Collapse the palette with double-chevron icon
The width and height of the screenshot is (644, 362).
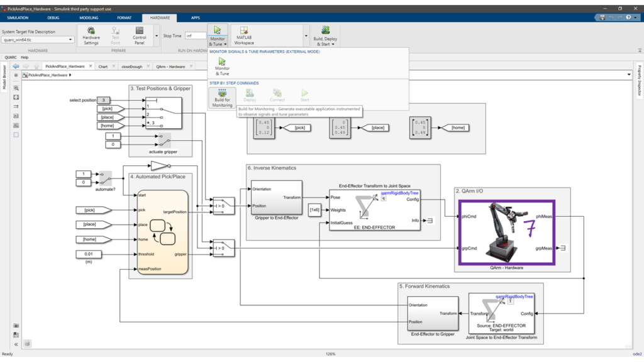click(x=16, y=344)
